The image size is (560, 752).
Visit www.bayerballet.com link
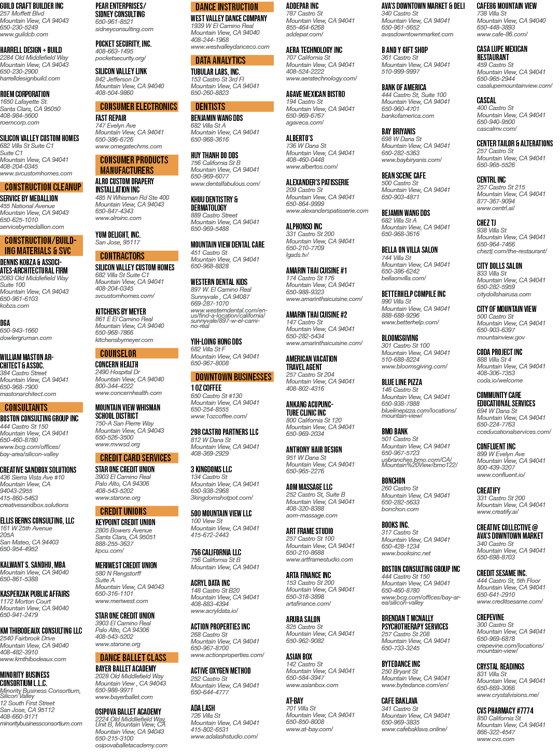[x=124, y=697]
